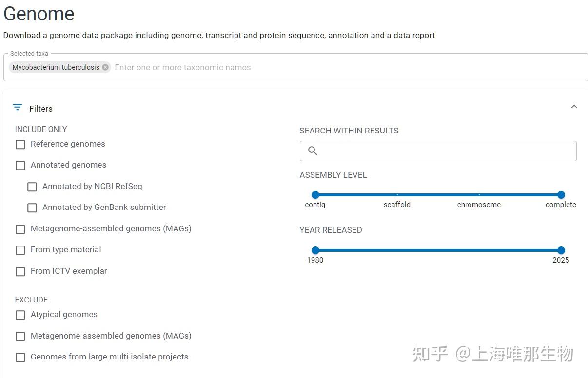This screenshot has height=378, width=588.
Task: Include Metagenome-assembled genomes (MAGs)
Action: click(x=20, y=229)
